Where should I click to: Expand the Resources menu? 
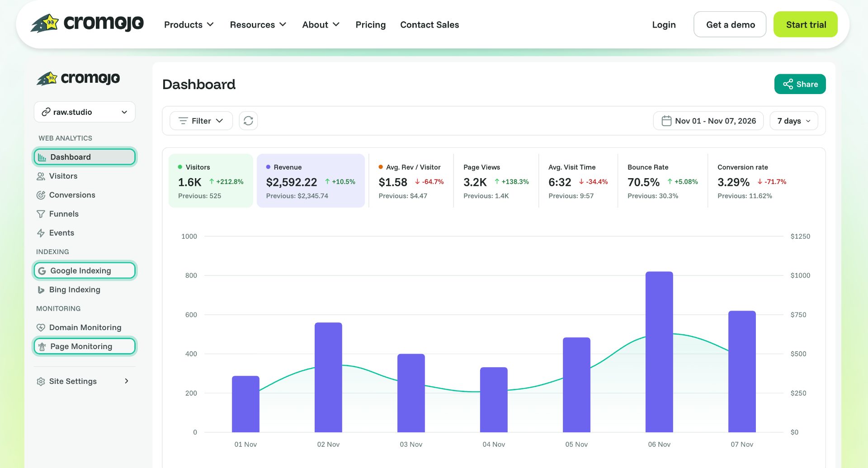click(x=258, y=24)
